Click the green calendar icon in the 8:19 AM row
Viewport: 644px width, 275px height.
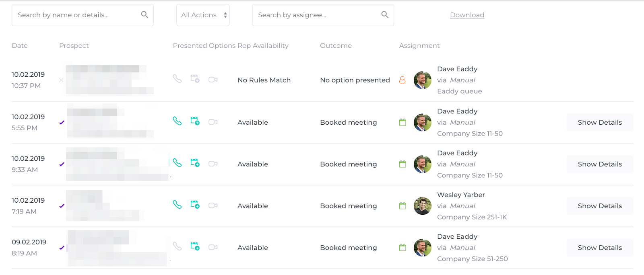click(x=402, y=248)
